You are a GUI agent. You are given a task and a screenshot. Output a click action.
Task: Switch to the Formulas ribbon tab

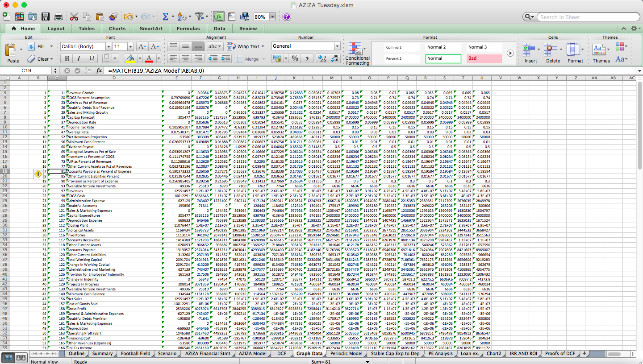coord(188,28)
